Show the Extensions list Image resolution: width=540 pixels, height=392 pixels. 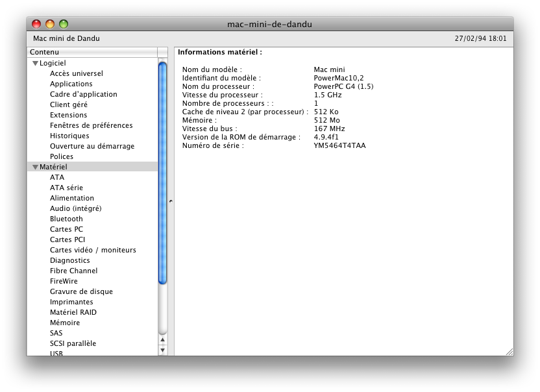pos(68,115)
